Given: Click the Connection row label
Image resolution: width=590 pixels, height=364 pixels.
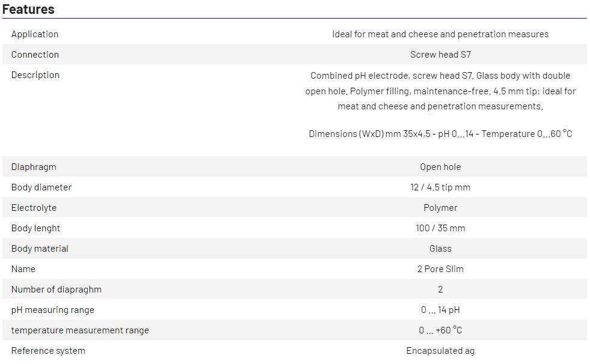Looking at the screenshot, I should [35, 55].
